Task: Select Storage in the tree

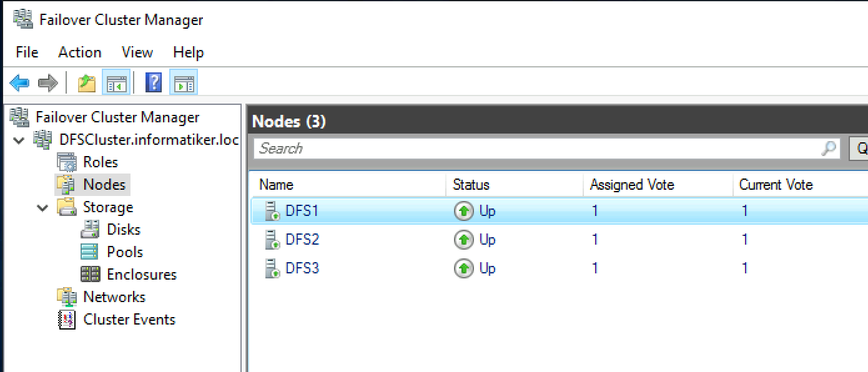Action: coord(108,207)
